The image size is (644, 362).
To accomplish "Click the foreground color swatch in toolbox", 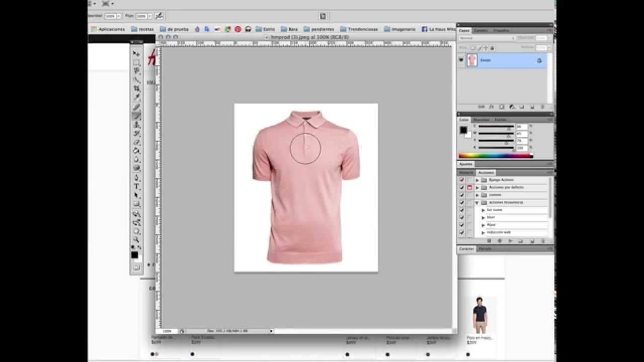I will [x=134, y=255].
